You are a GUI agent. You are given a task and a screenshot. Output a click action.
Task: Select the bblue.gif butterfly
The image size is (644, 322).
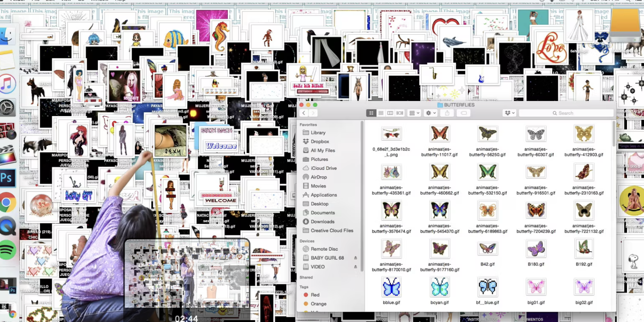coord(391,287)
